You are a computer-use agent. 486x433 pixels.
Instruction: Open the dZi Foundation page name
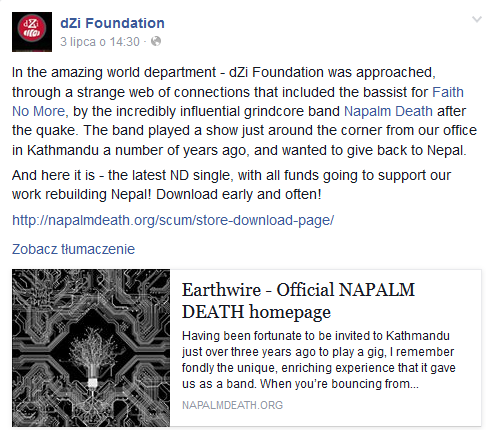(112, 23)
